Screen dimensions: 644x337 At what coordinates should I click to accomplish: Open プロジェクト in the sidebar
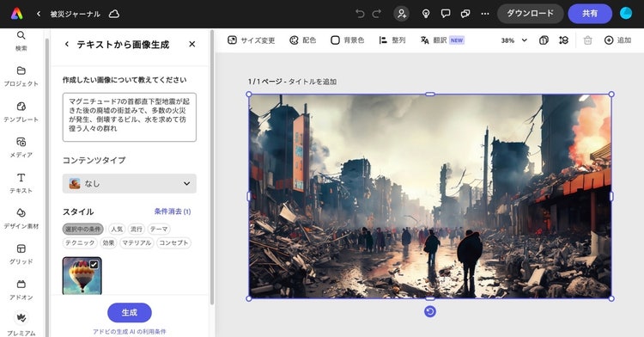coord(21,77)
